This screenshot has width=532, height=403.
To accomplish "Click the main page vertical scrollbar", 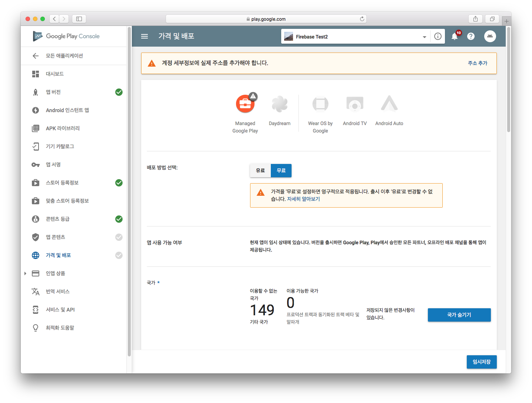I will (509, 79).
